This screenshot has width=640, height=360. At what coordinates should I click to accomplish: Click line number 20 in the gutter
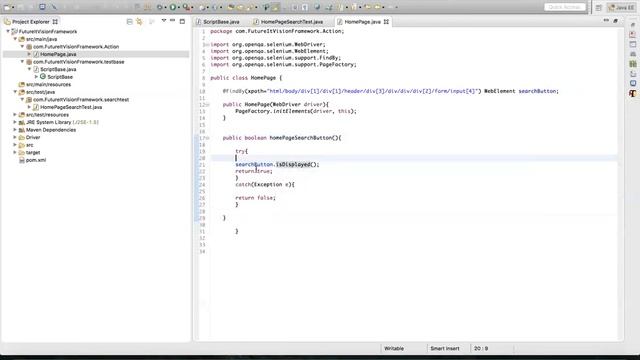pyautogui.click(x=202, y=158)
